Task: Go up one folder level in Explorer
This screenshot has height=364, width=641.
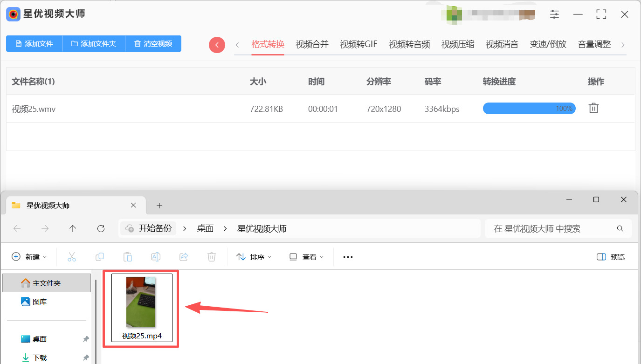Action: (x=73, y=228)
